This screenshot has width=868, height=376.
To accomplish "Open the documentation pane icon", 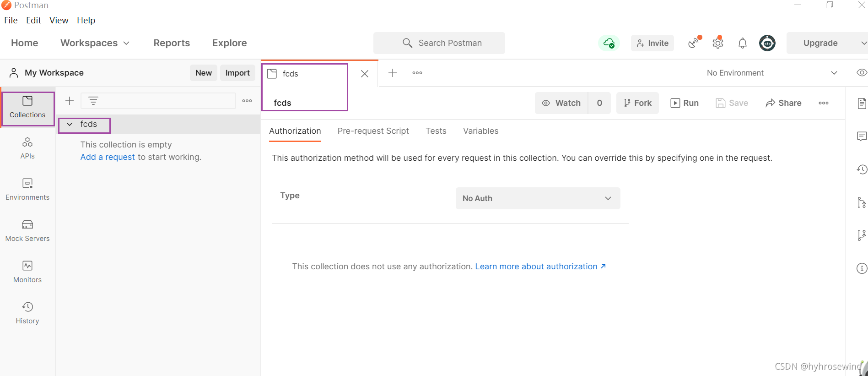I will [x=862, y=103].
